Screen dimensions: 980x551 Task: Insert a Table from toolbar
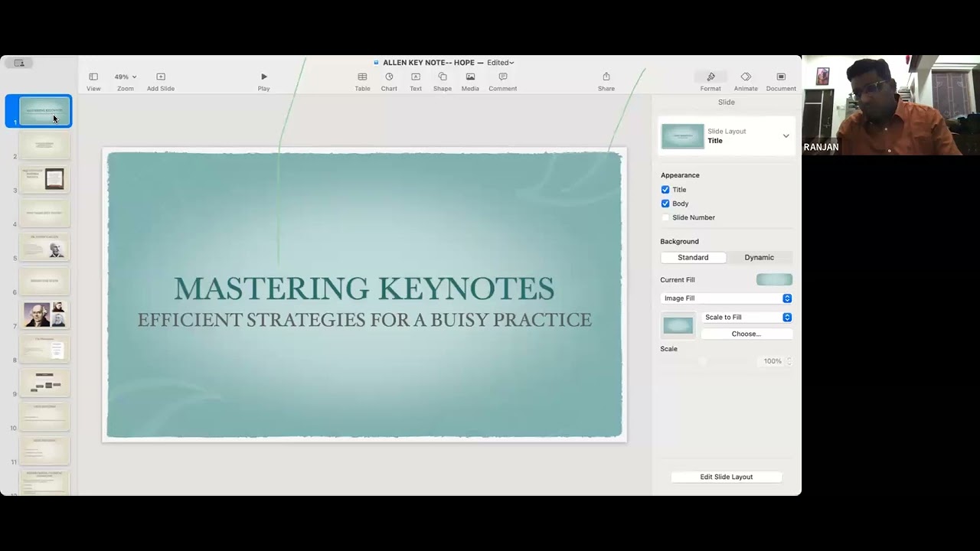click(x=362, y=77)
